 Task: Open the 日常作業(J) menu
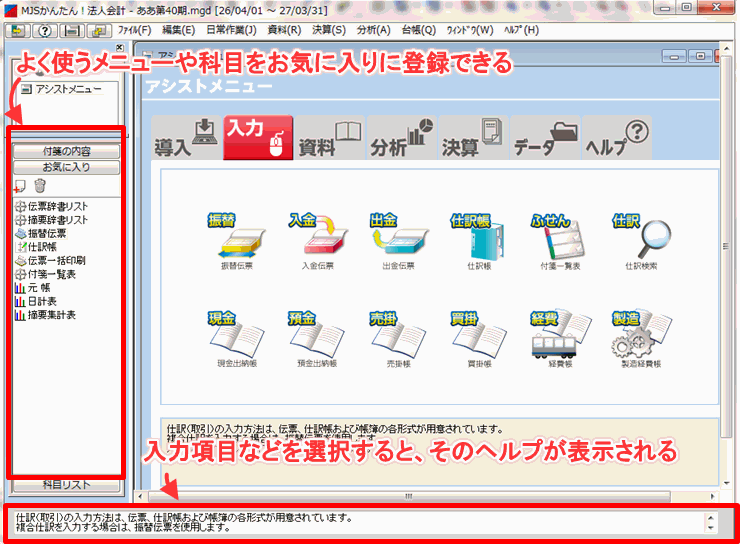pyautogui.click(x=231, y=30)
